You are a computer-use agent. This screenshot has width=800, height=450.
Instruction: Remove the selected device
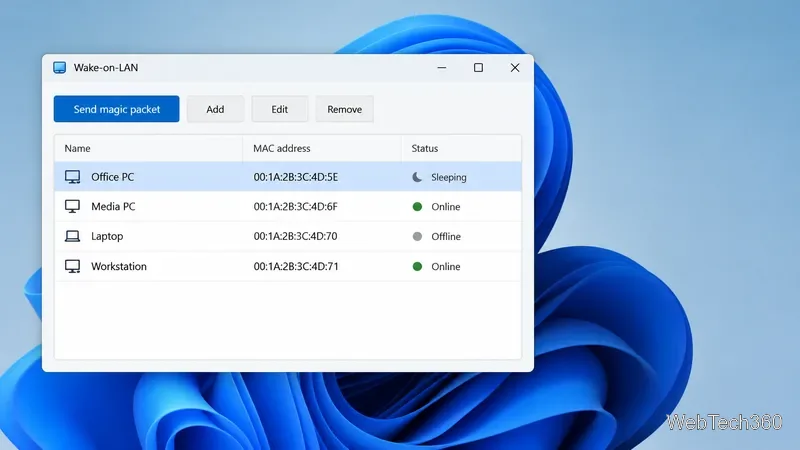click(344, 109)
